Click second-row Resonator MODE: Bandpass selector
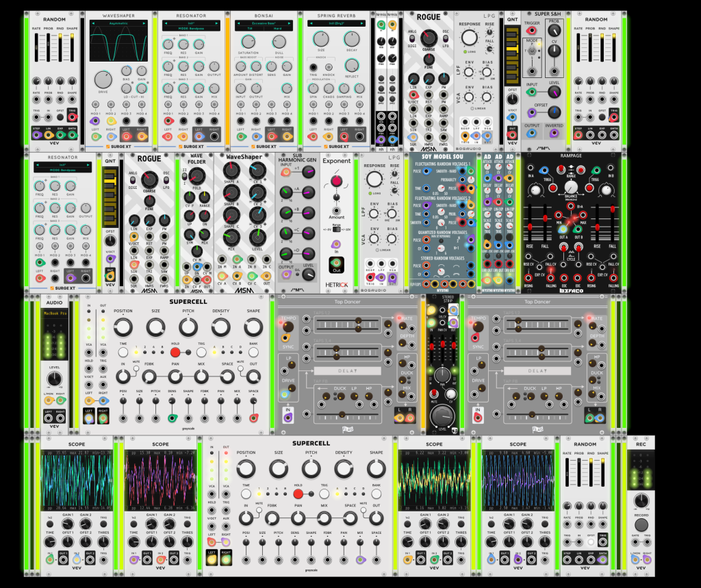 [62, 170]
